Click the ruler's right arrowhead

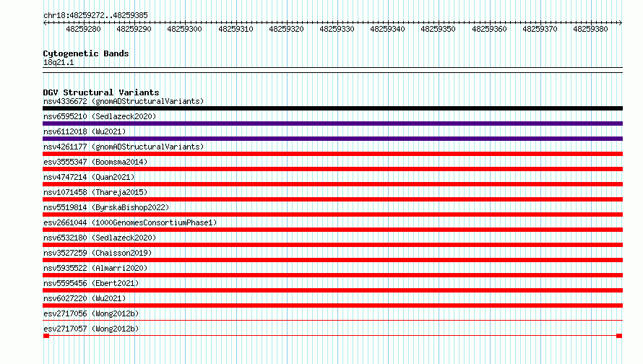click(x=621, y=22)
